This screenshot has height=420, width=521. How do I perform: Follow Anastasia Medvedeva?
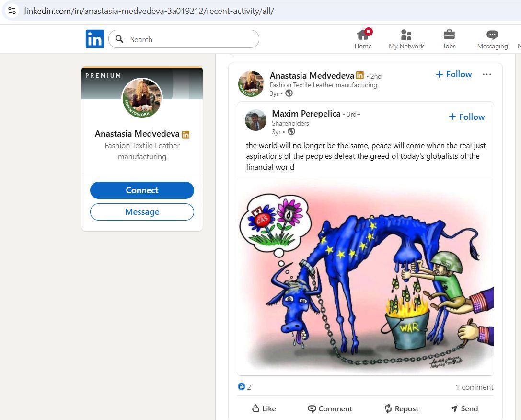tap(453, 74)
